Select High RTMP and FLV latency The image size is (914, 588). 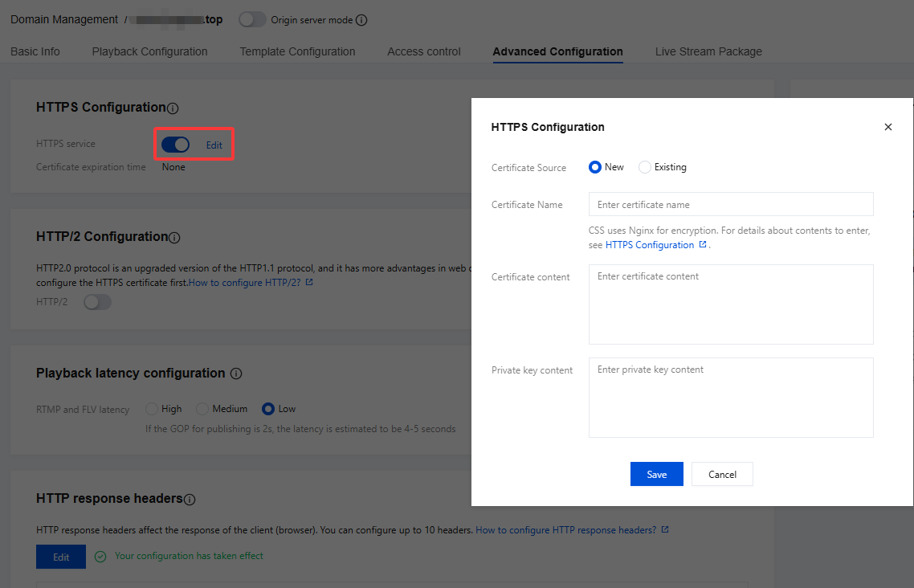[152, 409]
